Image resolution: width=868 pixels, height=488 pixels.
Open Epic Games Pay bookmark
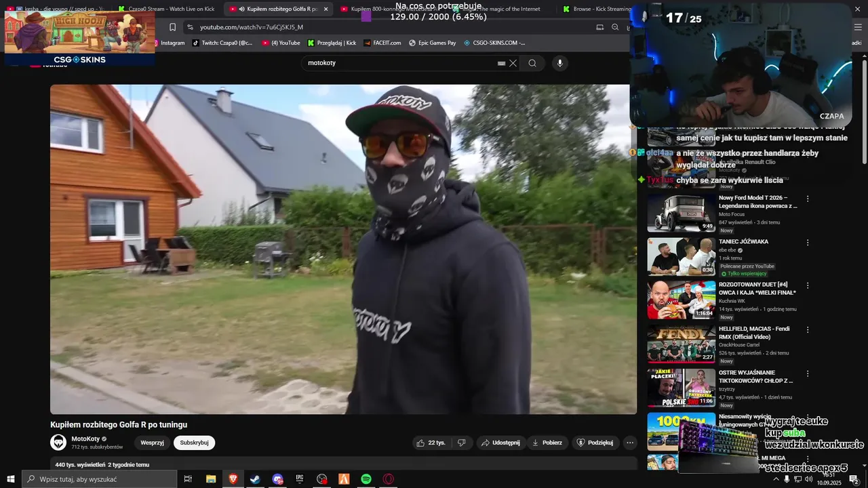pos(432,43)
